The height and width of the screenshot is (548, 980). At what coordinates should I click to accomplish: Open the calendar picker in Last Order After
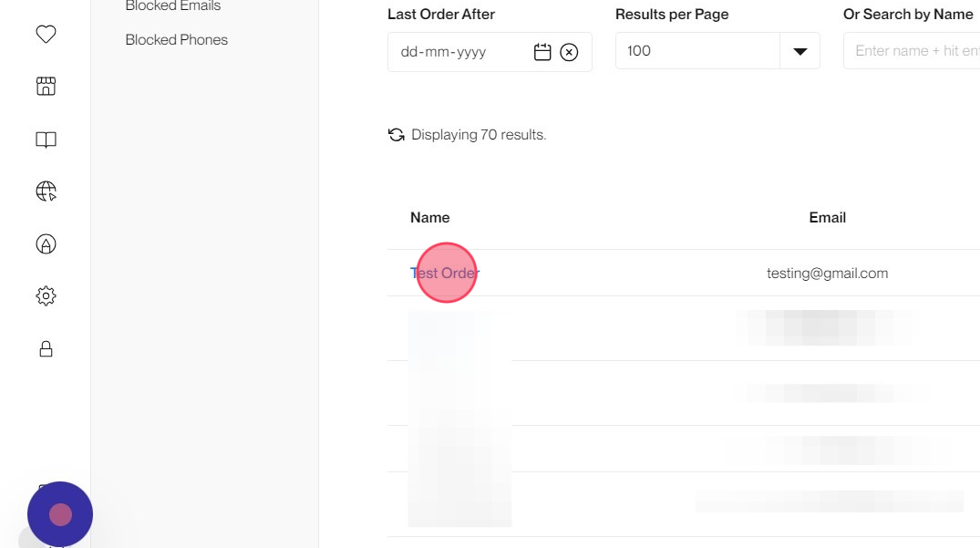tap(542, 52)
